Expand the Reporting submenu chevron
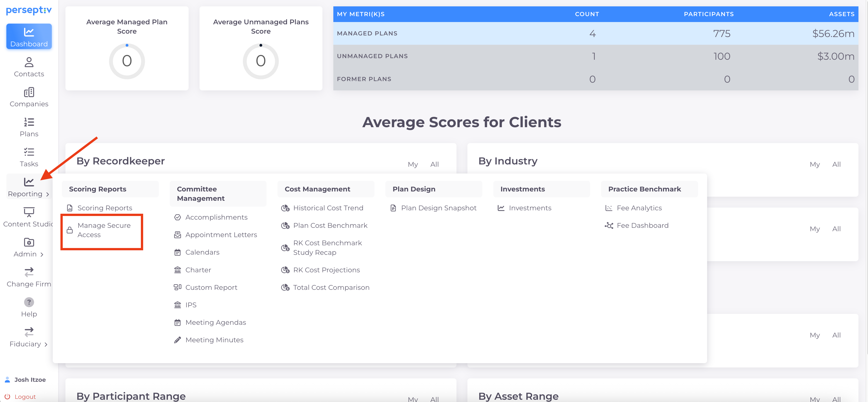This screenshot has height=402, width=868. [x=47, y=194]
